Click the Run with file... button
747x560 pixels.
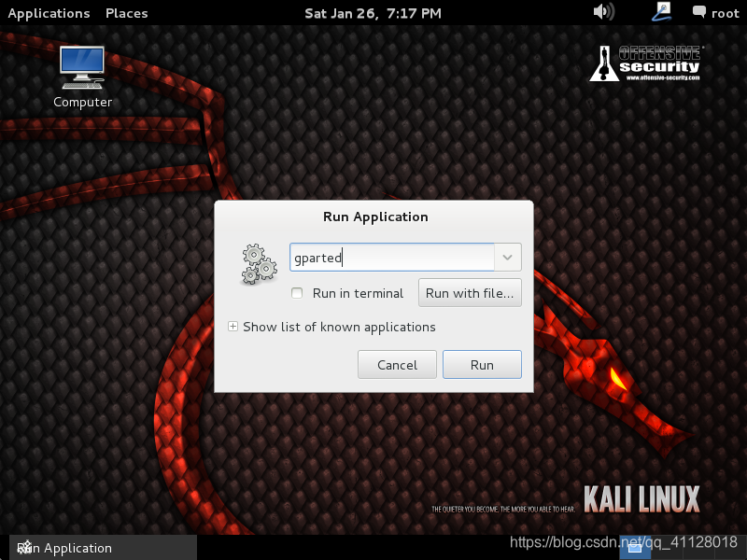pos(470,293)
